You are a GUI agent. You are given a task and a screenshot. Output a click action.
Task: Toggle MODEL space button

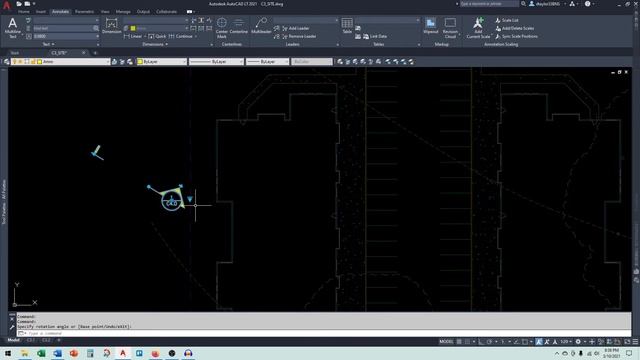446,342
